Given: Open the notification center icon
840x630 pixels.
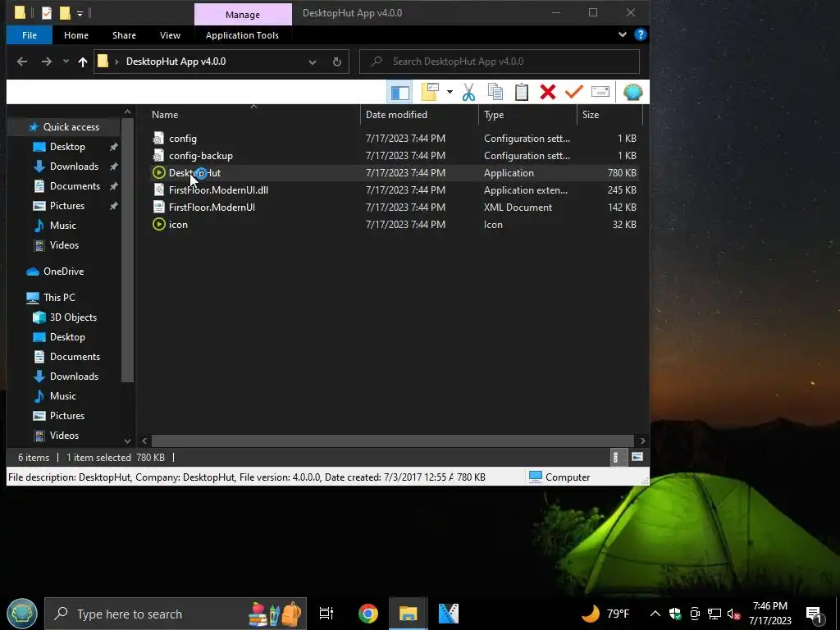Looking at the screenshot, I should point(815,614).
